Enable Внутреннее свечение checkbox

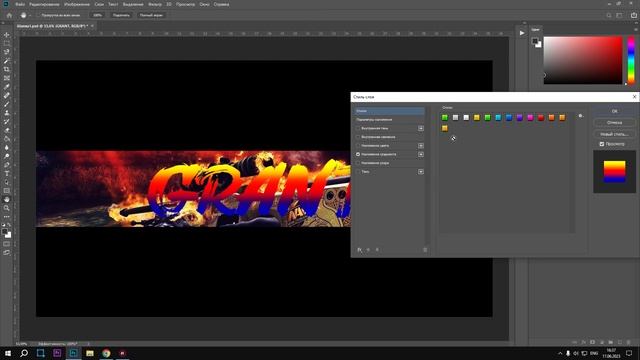click(358, 137)
